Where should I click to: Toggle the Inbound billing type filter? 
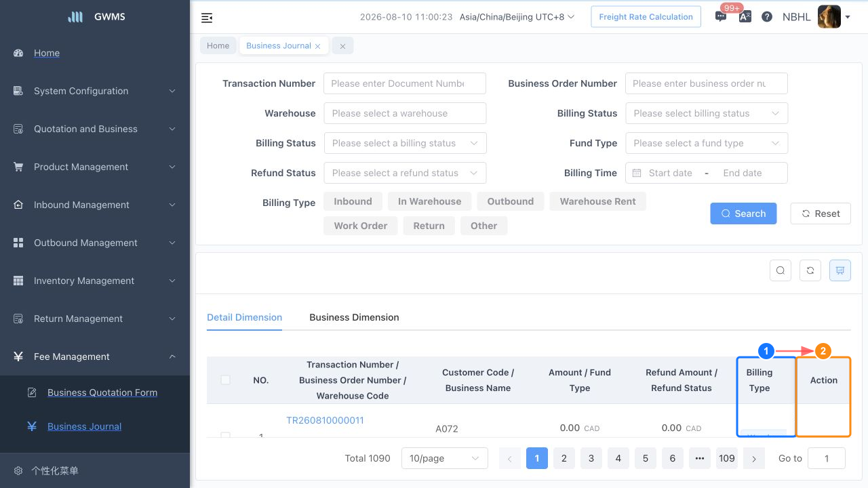pyautogui.click(x=353, y=201)
